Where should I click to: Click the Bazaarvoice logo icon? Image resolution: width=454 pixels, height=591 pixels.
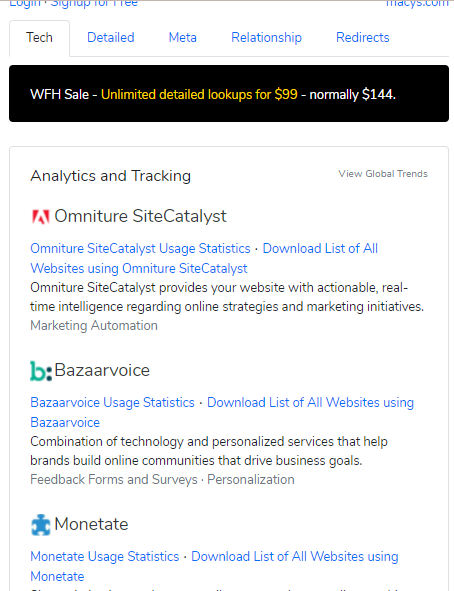pyautogui.click(x=41, y=371)
